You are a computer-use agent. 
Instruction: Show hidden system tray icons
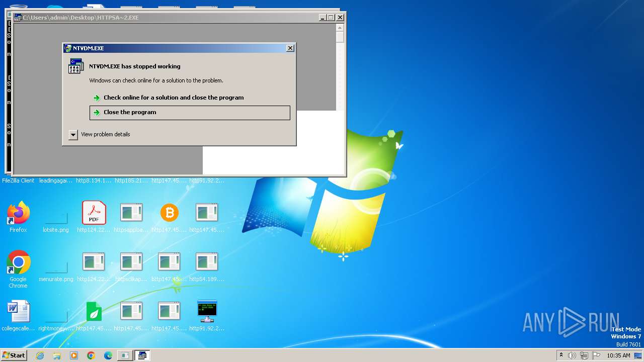point(561,355)
